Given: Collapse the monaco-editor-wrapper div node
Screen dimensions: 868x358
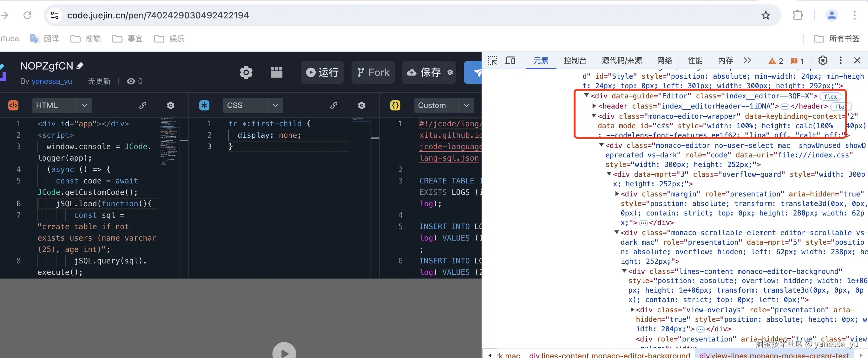Looking at the screenshot, I should [594, 116].
